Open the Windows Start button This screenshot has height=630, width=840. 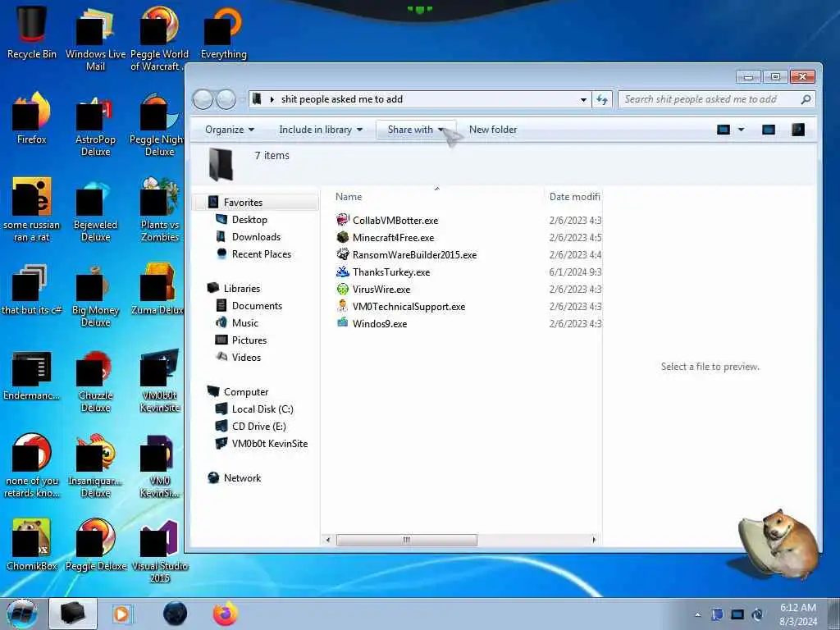click(x=22, y=614)
